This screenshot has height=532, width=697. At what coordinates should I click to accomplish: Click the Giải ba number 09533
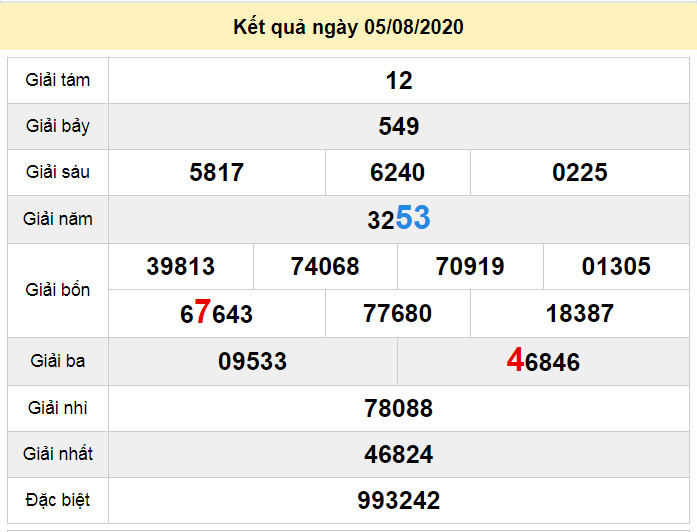tap(252, 361)
